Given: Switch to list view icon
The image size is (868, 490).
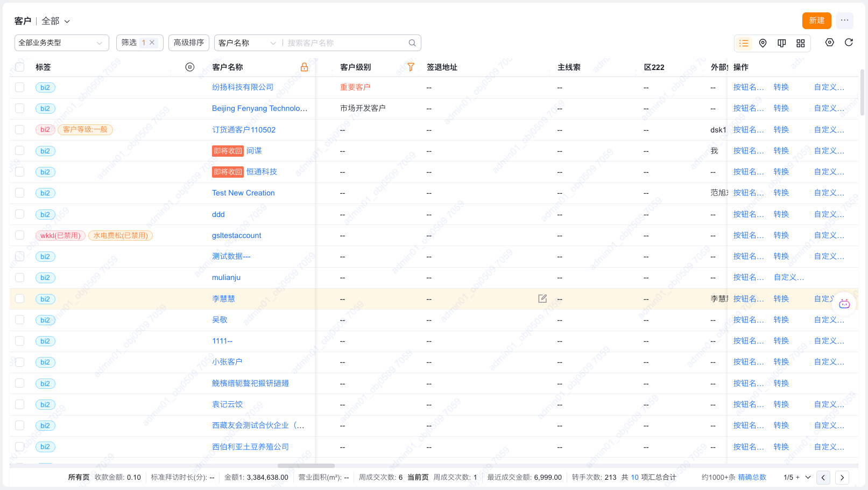Looking at the screenshot, I should click(744, 43).
